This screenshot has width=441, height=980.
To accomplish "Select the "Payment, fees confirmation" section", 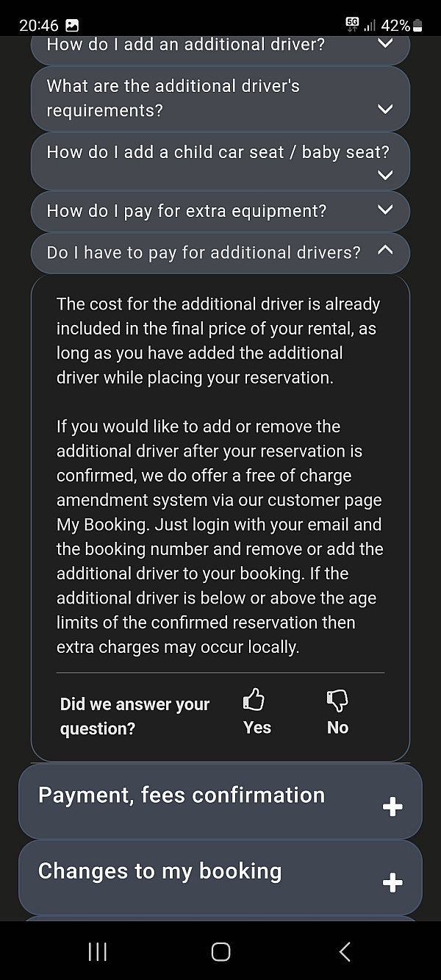I will 182,795.
